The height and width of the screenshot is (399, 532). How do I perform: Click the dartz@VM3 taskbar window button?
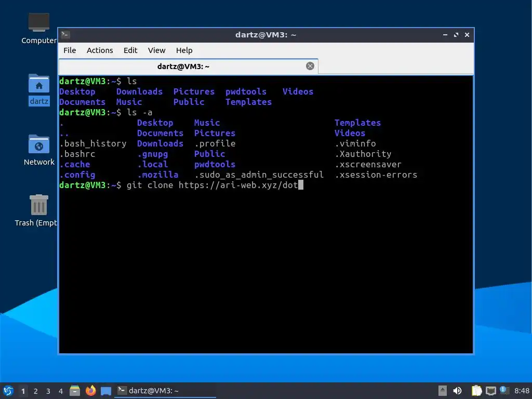tap(165, 391)
